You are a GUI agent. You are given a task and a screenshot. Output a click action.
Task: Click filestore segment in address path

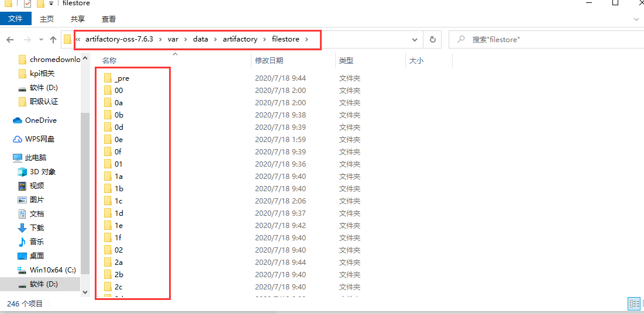tap(286, 39)
